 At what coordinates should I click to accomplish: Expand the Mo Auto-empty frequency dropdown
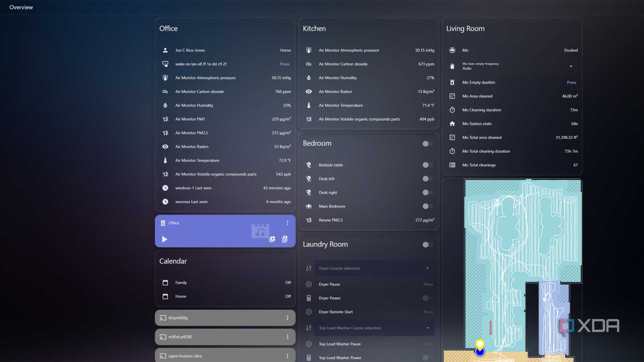pyautogui.click(x=571, y=66)
